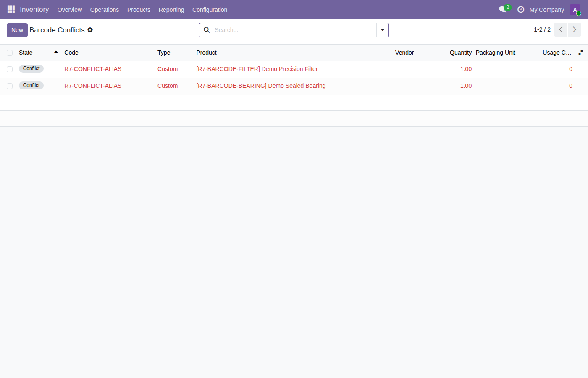
Task: Open the Reporting menu
Action: click(x=171, y=10)
